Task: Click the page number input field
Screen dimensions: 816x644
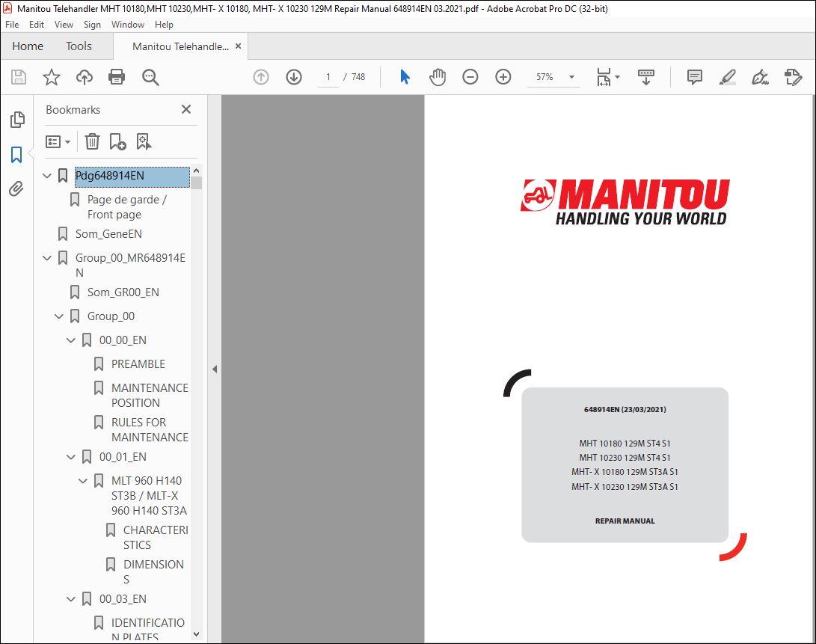Action: click(328, 77)
